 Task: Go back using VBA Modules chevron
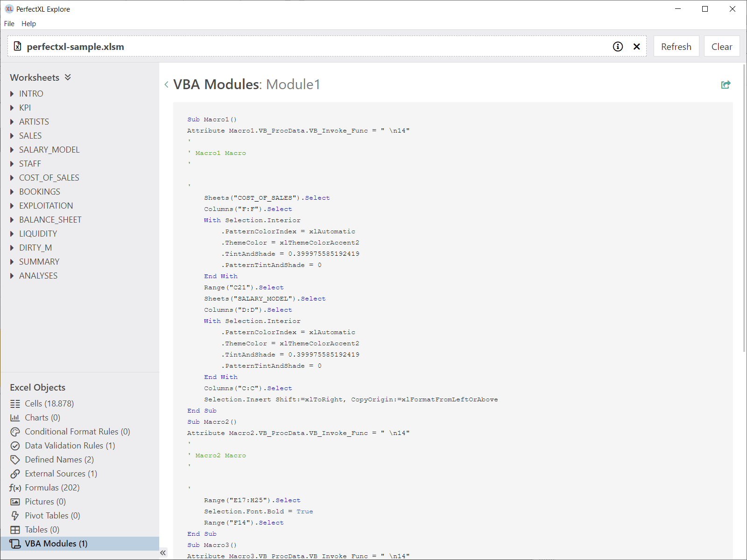167,84
